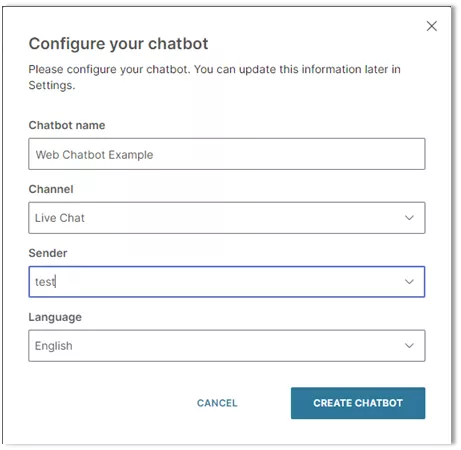Image resolution: width=461 pixels, height=450 pixels.
Task: Place cursor on test in Sender field
Action: tap(45, 282)
